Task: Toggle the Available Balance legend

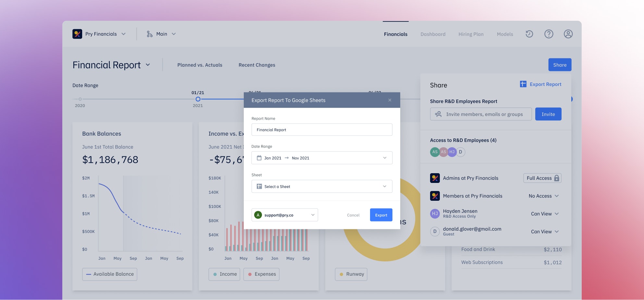Action: point(110,274)
